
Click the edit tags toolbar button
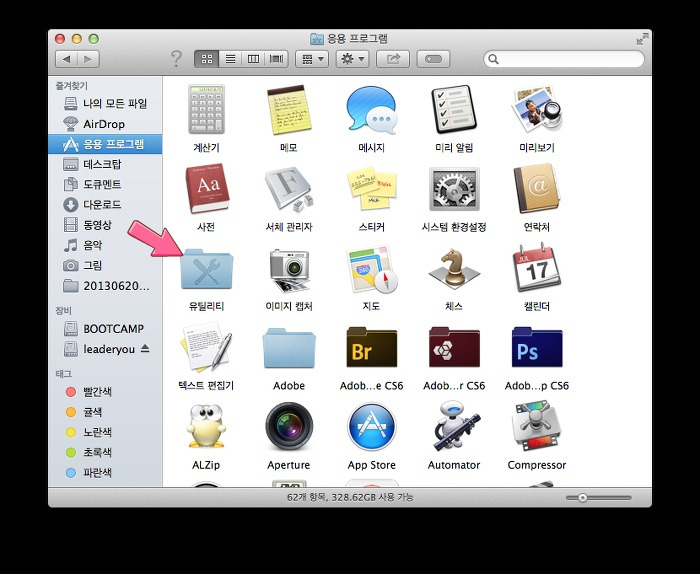click(x=433, y=59)
